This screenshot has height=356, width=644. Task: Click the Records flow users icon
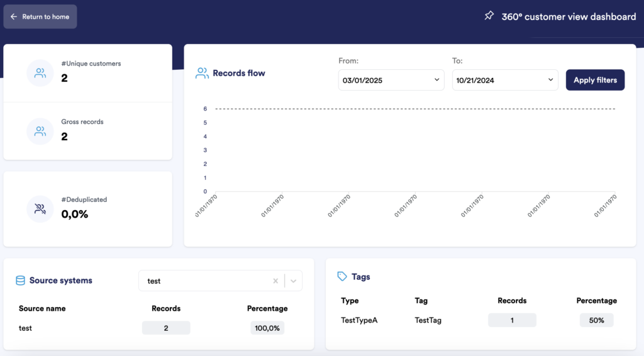[202, 73]
